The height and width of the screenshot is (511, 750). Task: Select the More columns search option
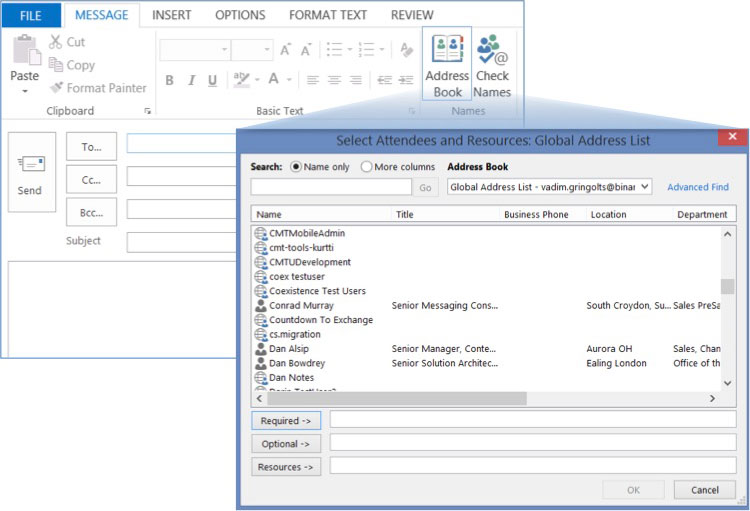pyautogui.click(x=366, y=167)
